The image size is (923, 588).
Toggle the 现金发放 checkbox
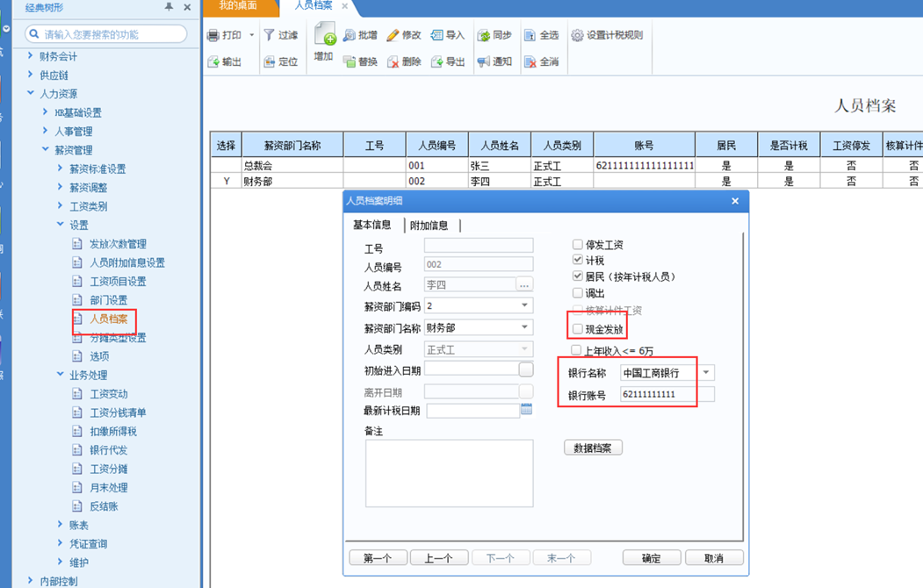(577, 329)
